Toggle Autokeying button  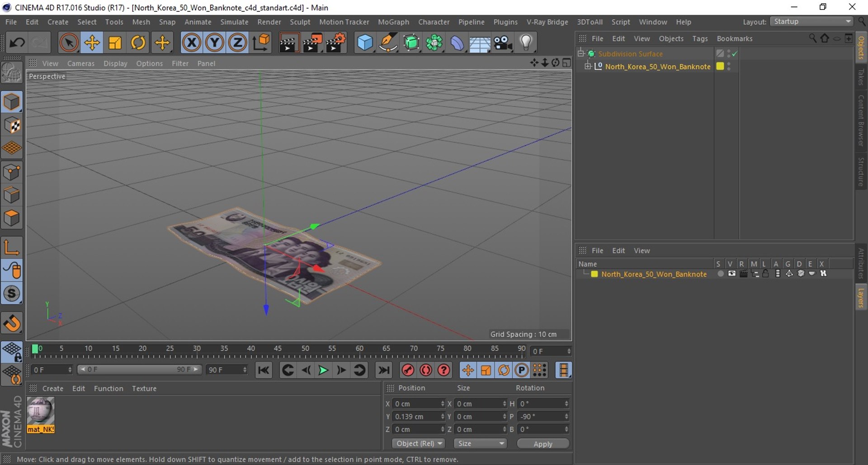tap(426, 370)
